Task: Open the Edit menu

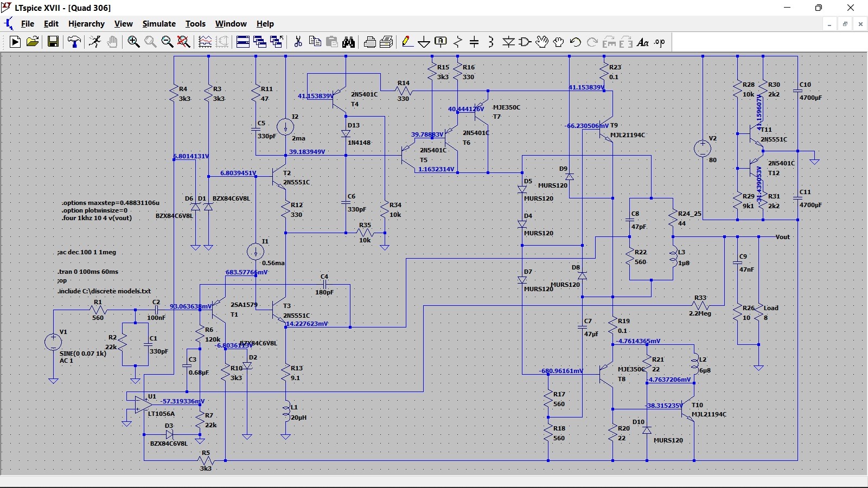Action: pos(51,24)
